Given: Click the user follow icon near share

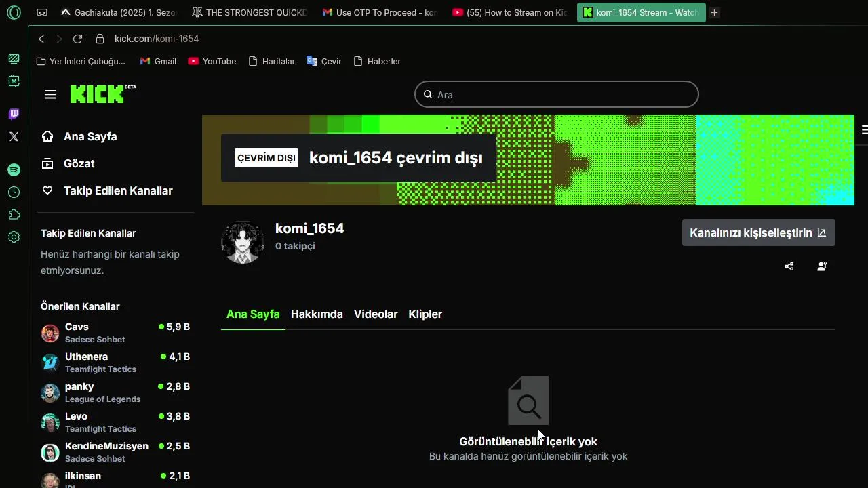Looking at the screenshot, I should 822,266.
